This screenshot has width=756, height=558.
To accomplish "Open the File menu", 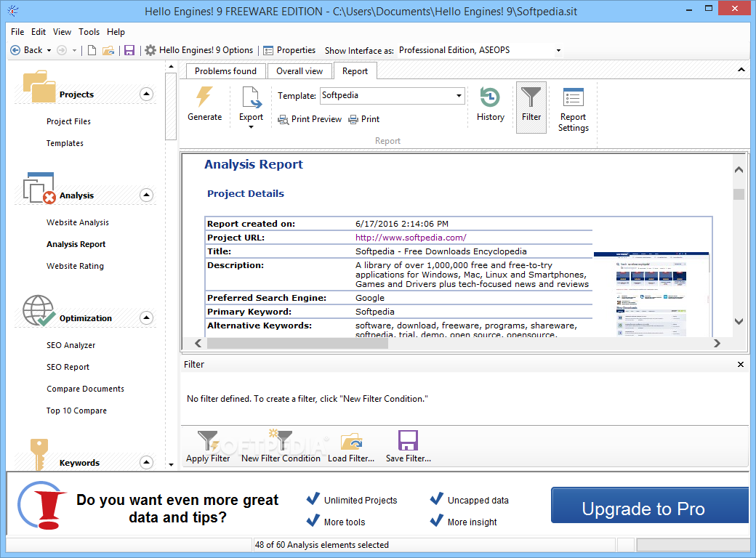I will click(17, 32).
